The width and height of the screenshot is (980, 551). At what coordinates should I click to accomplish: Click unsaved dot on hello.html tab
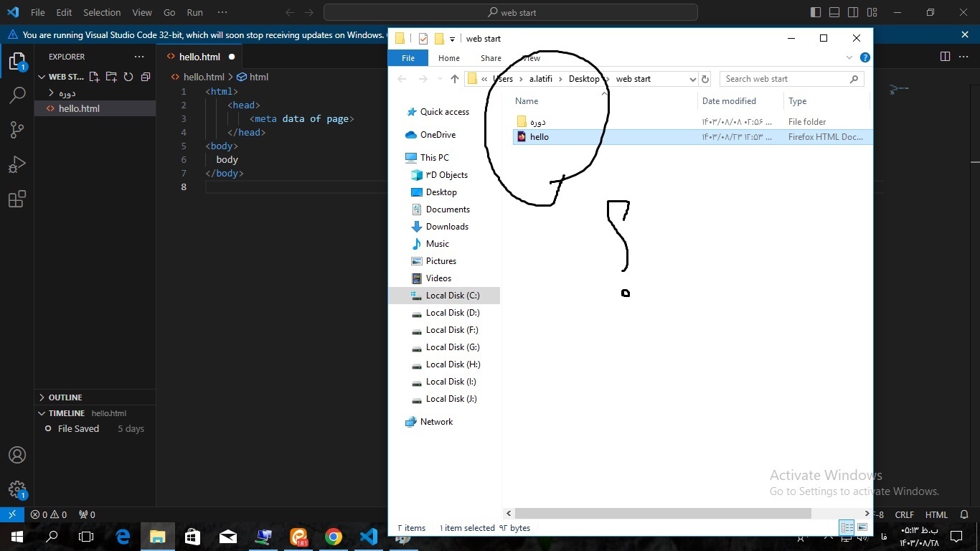coord(232,57)
